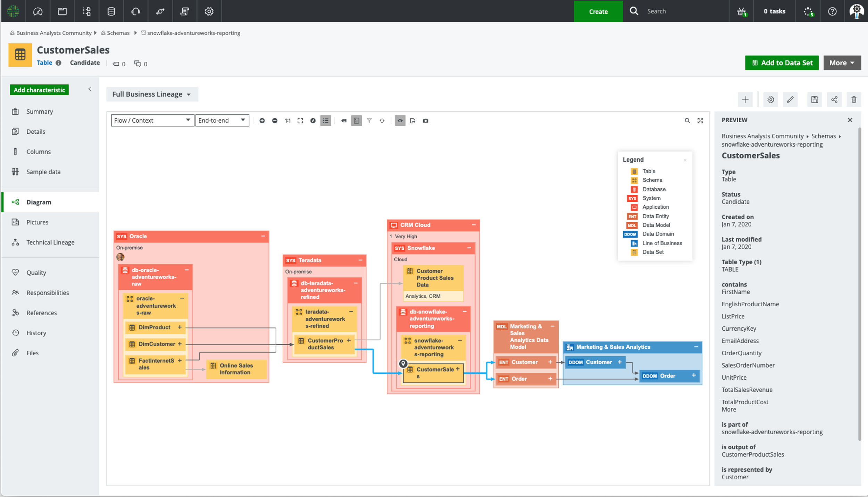The width and height of the screenshot is (868, 497).
Task: Click the diagram view settings gear icon
Action: pyautogui.click(x=770, y=100)
